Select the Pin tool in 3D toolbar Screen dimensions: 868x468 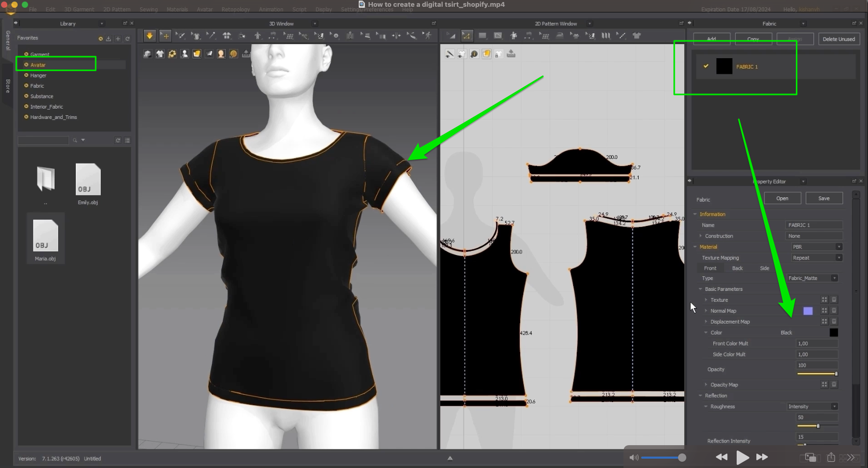tap(211, 35)
